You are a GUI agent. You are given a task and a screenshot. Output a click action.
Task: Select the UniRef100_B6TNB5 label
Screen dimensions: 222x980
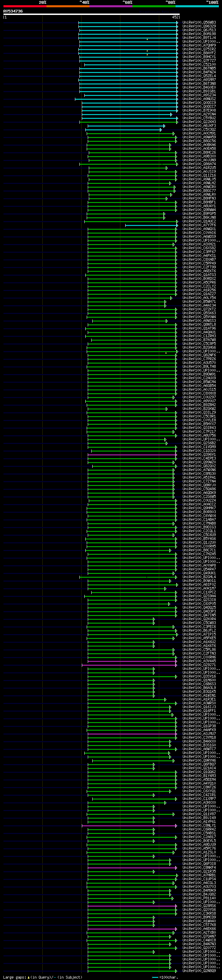[x=199, y=68]
